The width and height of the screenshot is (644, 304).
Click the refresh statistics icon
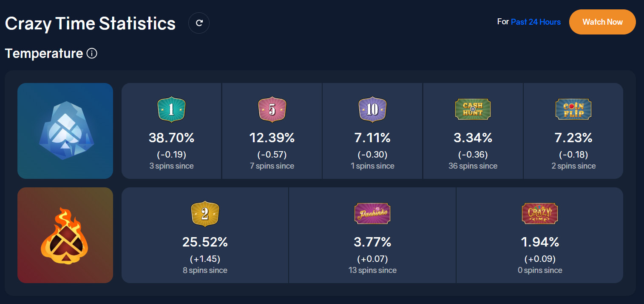(x=199, y=23)
